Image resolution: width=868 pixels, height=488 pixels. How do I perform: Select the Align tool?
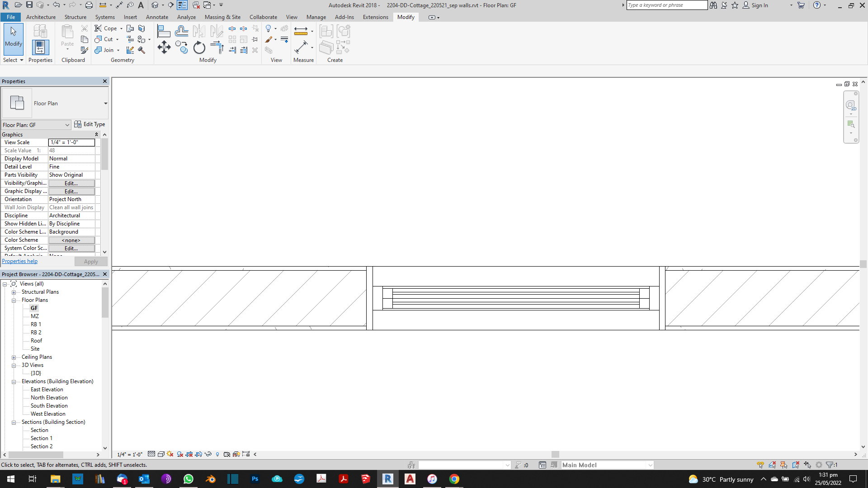point(164,31)
